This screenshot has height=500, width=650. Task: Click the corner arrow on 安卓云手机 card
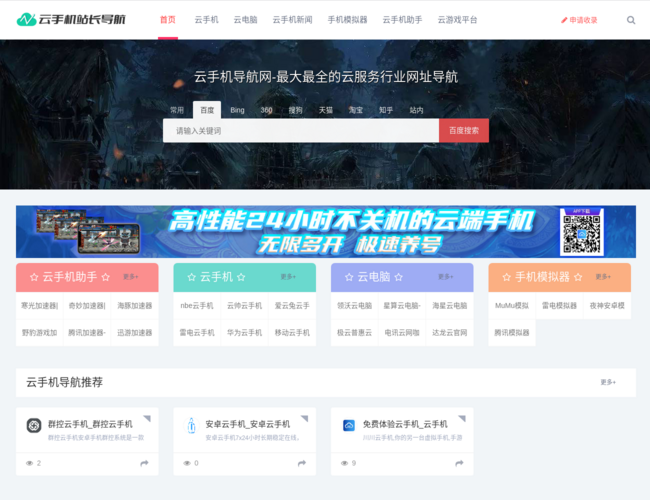tap(305, 418)
